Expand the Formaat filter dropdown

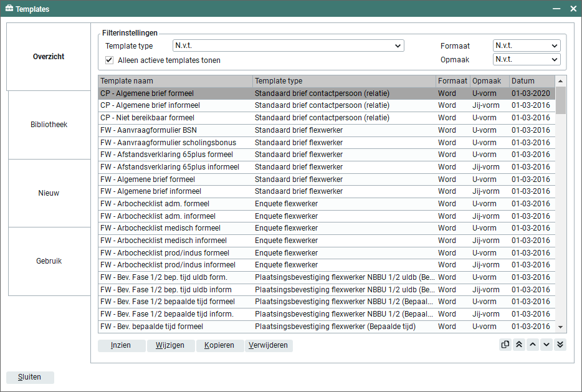[527, 45]
